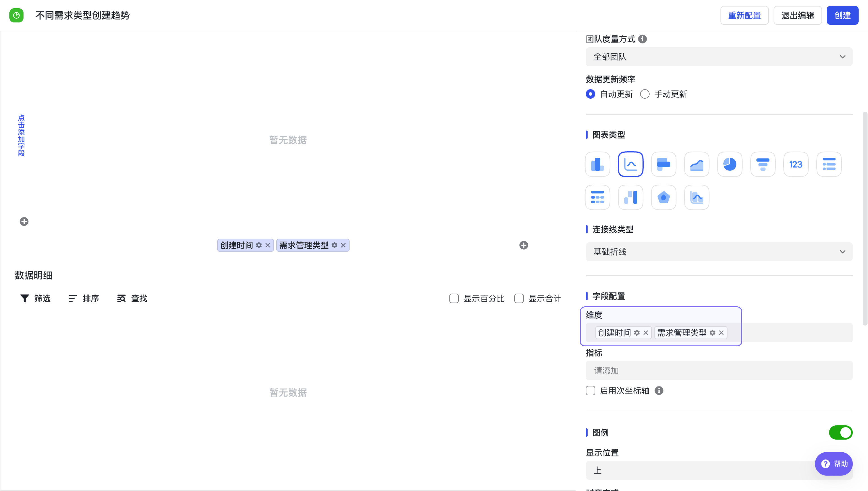
Task: Open the 筛选 filter option
Action: coord(35,299)
